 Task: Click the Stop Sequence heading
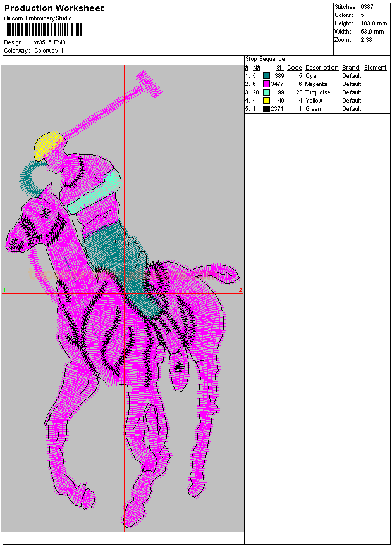tap(266, 59)
